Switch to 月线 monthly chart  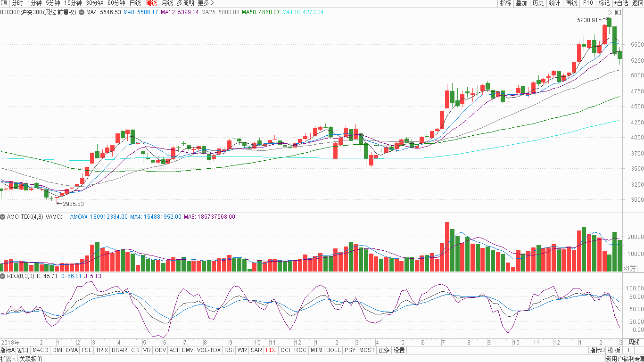tap(167, 3)
